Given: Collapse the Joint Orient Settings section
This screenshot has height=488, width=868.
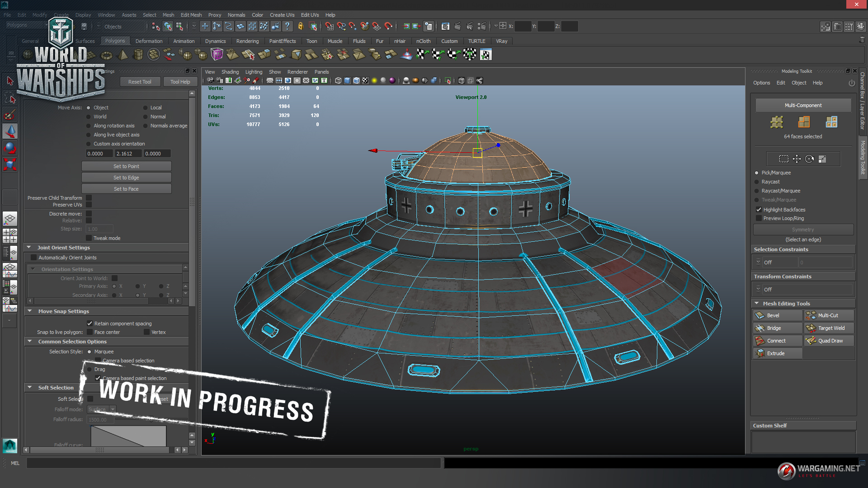Looking at the screenshot, I should (29, 248).
